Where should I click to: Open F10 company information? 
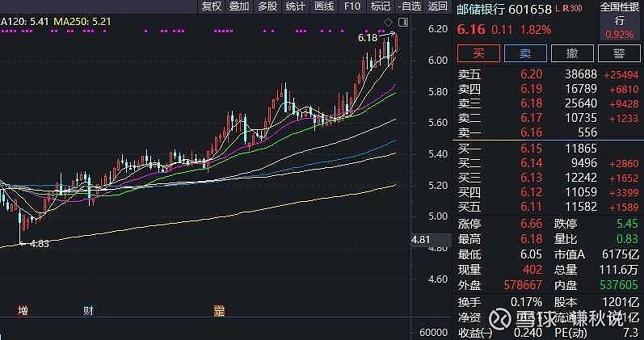tap(352, 6)
